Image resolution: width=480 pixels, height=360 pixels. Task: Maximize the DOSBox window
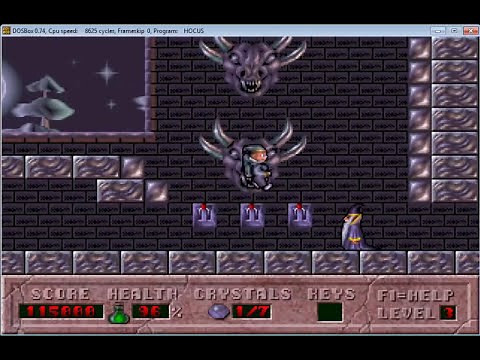tap(454, 31)
